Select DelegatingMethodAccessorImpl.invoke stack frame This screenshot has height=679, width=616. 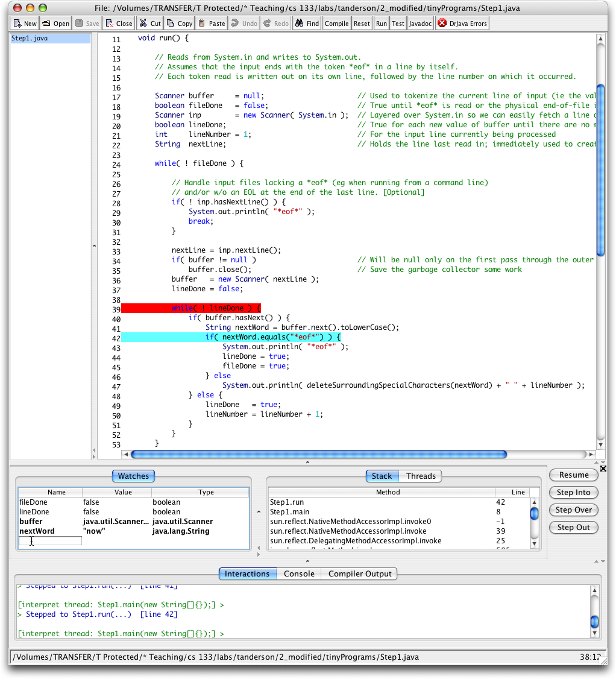[x=399, y=540]
